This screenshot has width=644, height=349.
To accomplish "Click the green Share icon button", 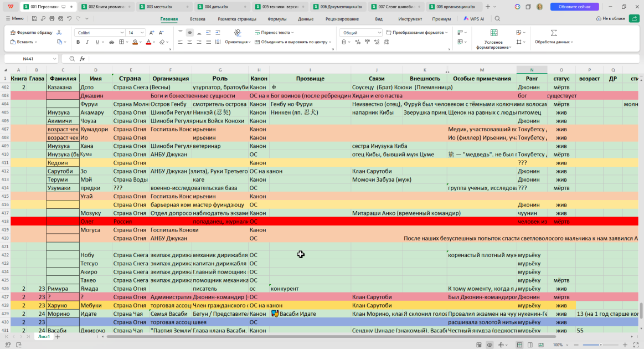I will [x=634, y=18].
